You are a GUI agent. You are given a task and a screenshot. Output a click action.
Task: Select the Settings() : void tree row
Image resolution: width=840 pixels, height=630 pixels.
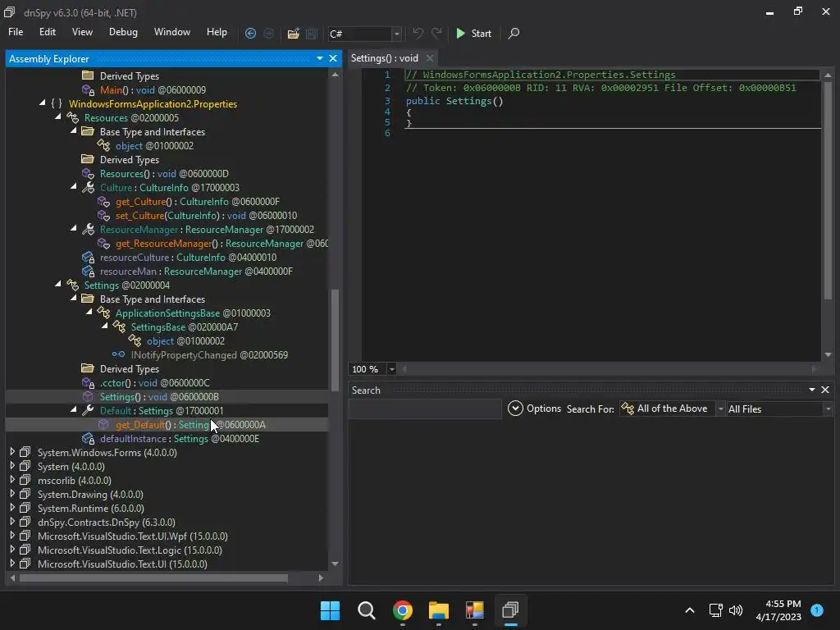pyautogui.click(x=167, y=396)
